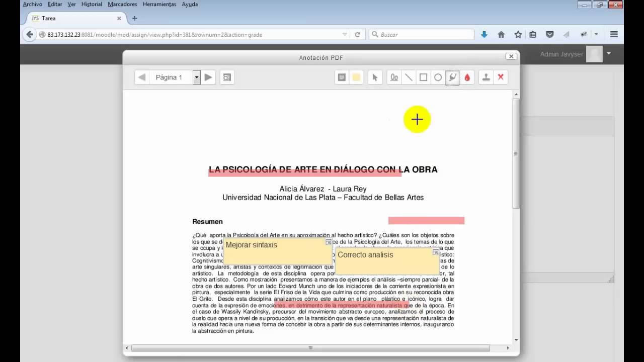Click the Admin Javyser user name
644x362 pixels.
(561, 54)
